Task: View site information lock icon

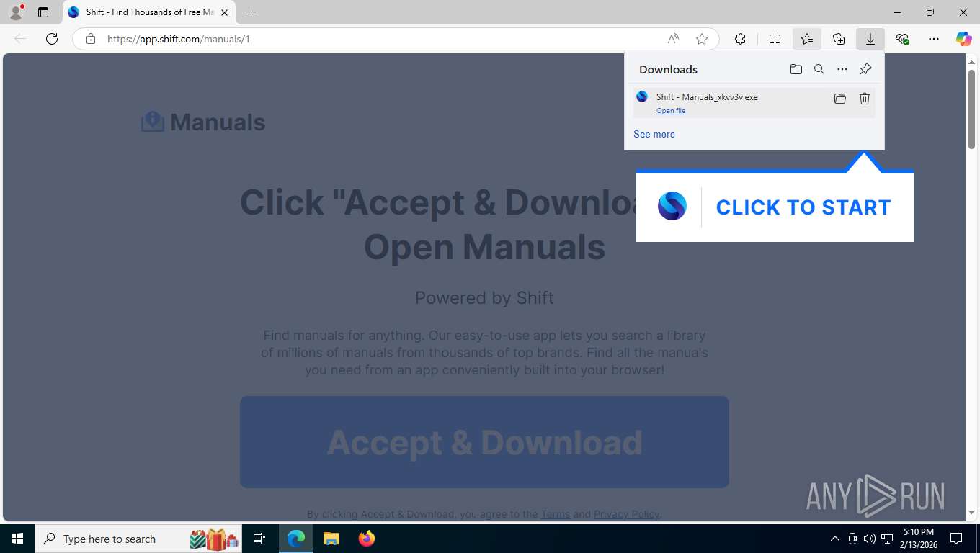Action: (x=91, y=39)
